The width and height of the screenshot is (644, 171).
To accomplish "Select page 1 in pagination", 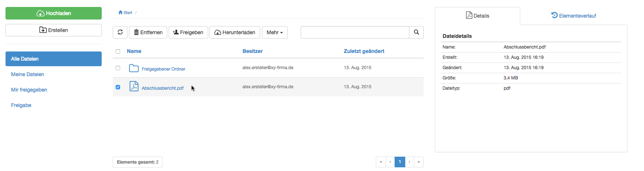I will point(400,162).
